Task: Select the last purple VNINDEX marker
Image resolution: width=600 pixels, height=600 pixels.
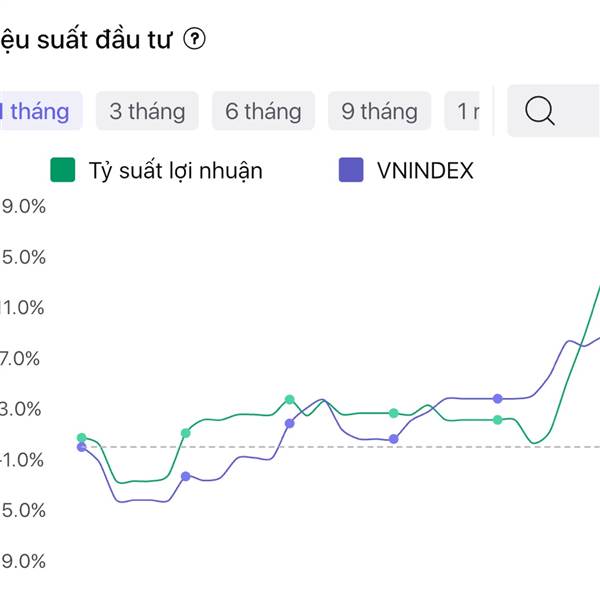Action: 497,399
